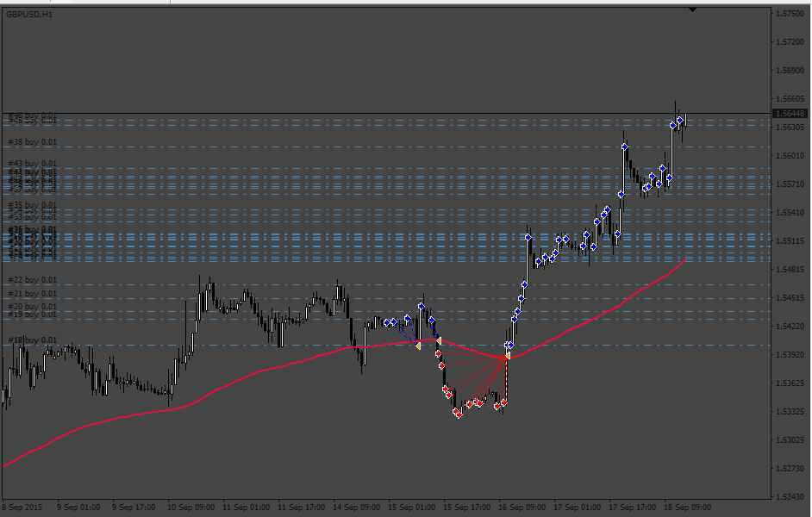
Task: Click the 17 Sep 17:00 time axis label
Action: [633, 508]
